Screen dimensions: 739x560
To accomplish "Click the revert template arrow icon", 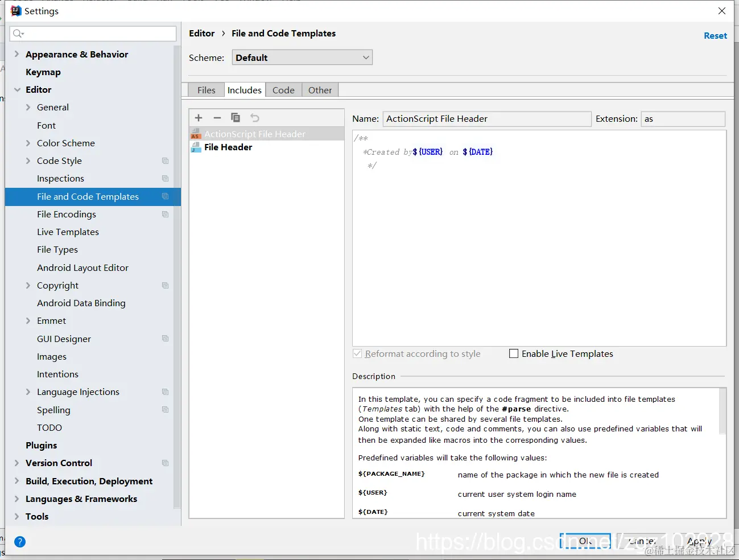I will pos(255,118).
